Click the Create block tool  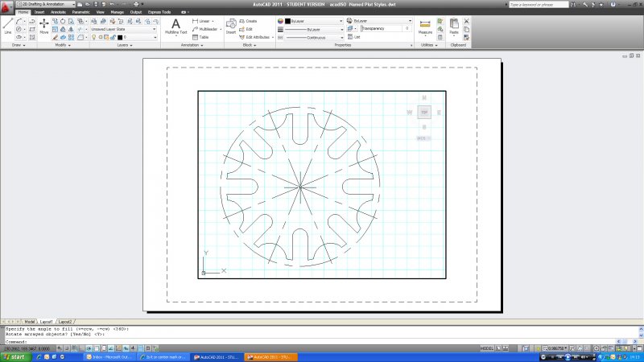250,21
